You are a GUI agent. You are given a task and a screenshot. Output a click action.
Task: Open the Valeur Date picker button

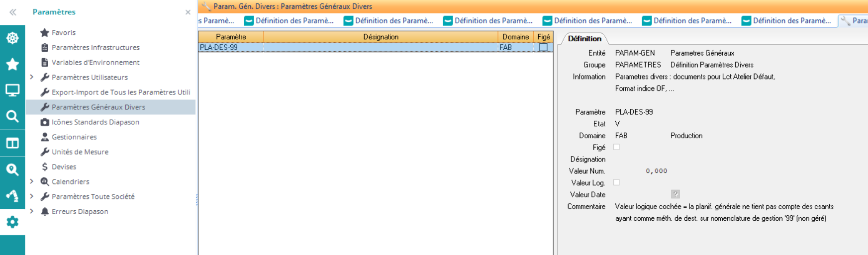click(x=675, y=194)
